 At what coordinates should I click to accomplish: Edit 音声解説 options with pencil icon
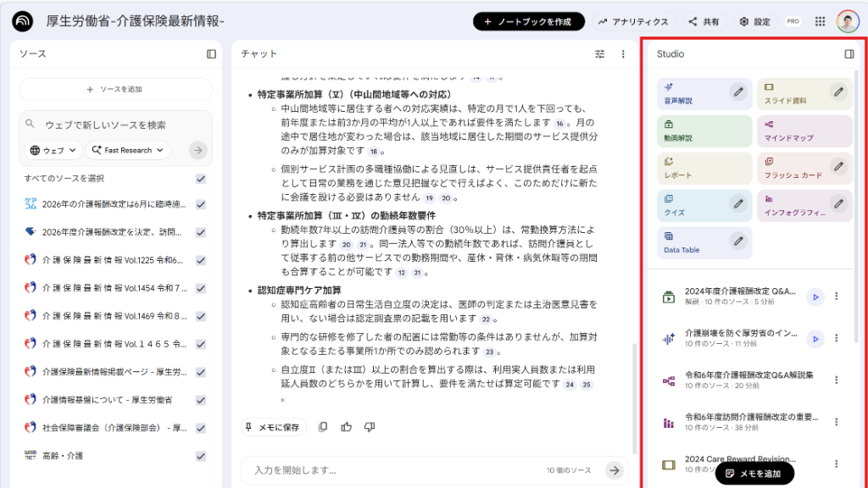pyautogui.click(x=738, y=91)
